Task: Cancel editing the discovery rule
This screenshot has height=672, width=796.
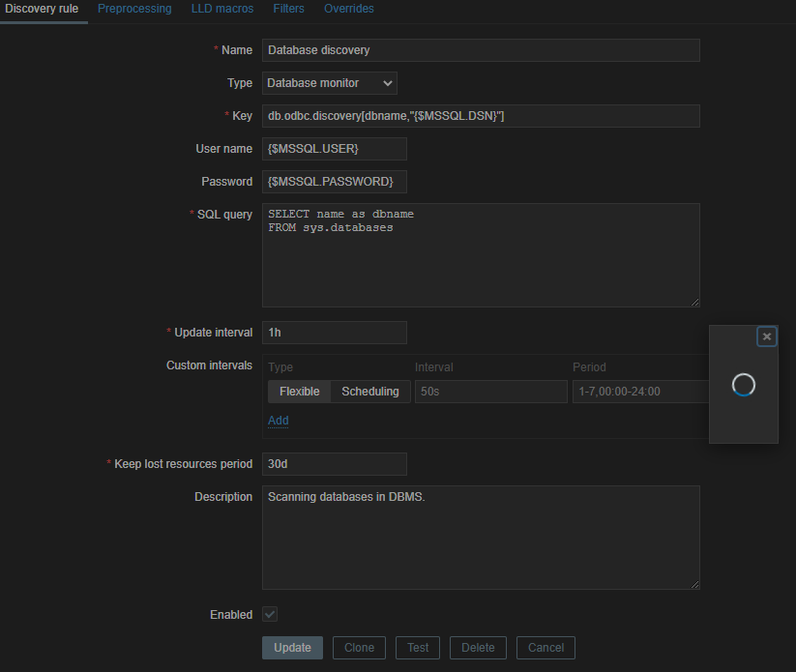Action: pyautogui.click(x=545, y=648)
